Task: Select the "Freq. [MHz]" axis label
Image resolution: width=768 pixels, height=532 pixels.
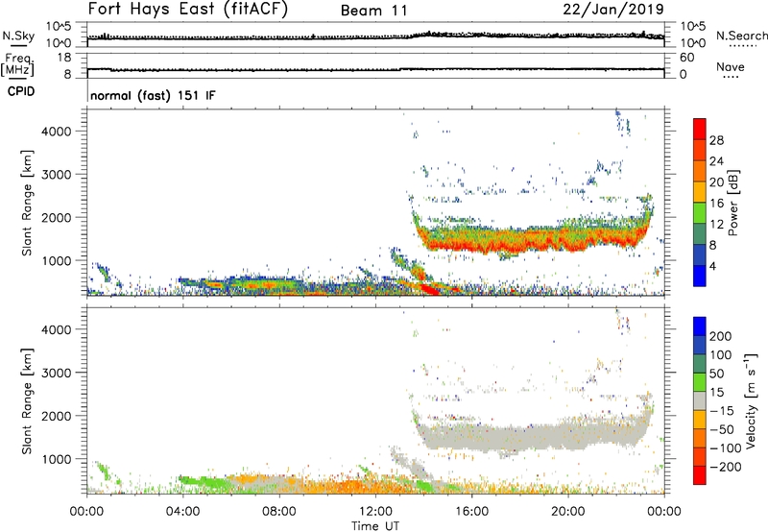Action: [x=17, y=64]
